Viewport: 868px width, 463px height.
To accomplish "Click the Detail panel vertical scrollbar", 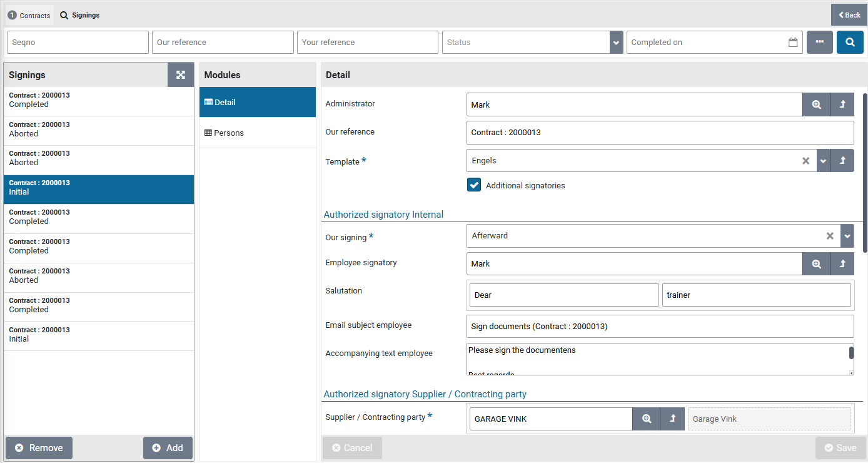I will [865, 172].
